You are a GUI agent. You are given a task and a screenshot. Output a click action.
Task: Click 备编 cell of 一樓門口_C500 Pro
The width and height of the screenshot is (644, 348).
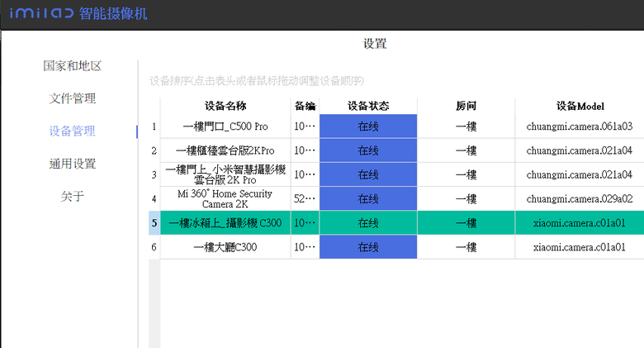click(x=305, y=126)
